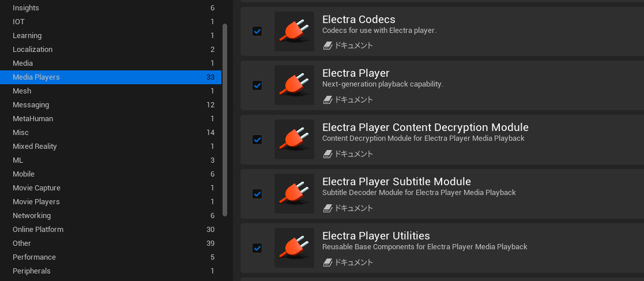Click Electra Player Content Decryption Module title
The width and height of the screenshot is (644, 281).
point(425,128)
